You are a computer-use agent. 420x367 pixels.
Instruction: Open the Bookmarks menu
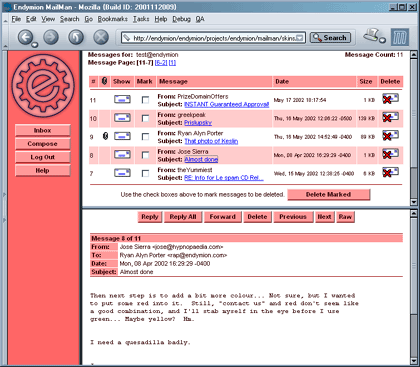coord(113,19)
